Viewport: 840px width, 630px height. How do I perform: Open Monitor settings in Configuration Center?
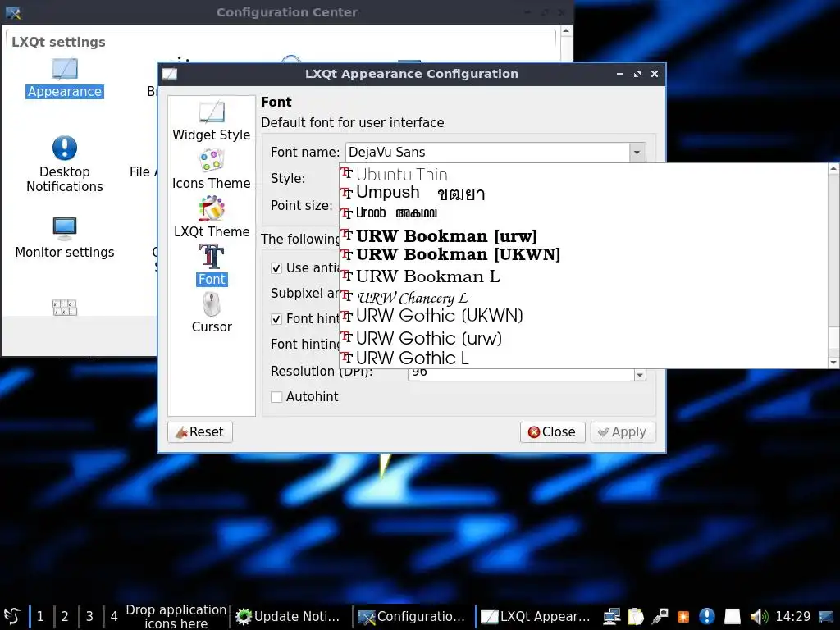tap(65, 238)
